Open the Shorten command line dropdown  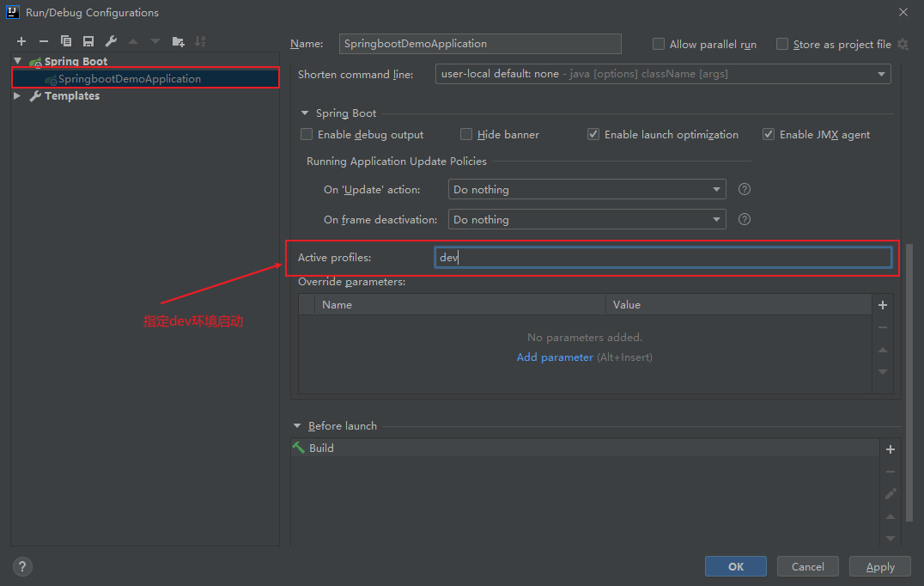click(662, 74)
